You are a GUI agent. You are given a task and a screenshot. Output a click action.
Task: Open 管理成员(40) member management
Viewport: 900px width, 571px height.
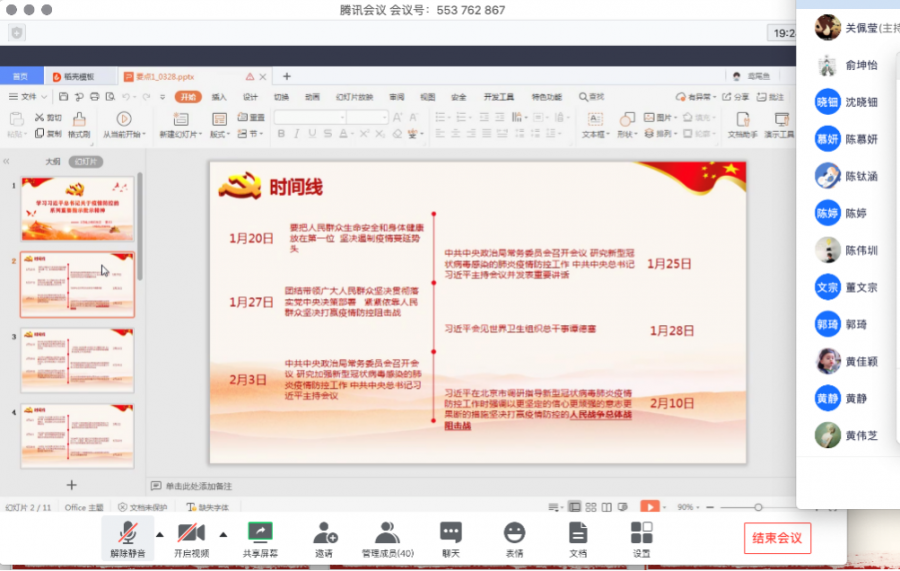tap(388, 538)
